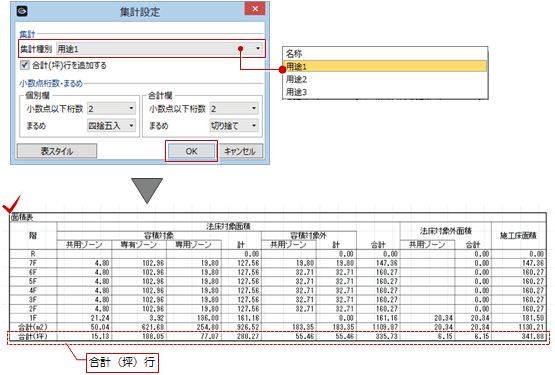Open 合計欄 まるめ dropdown showing 切り捨て
The height and width of the screenshot is (375, 555).
[234, 125]
